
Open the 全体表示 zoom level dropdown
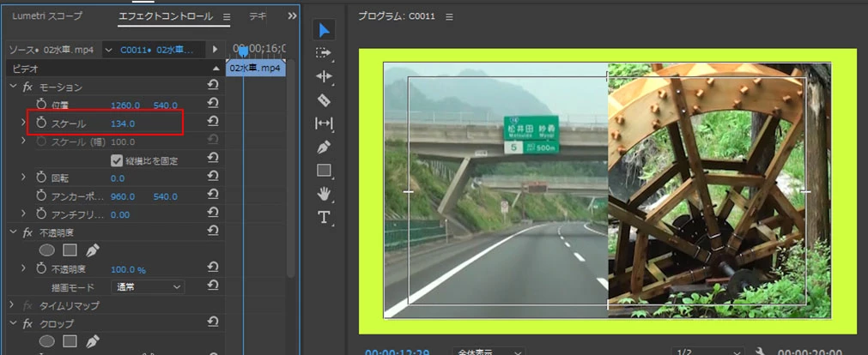tap(489, 352)
